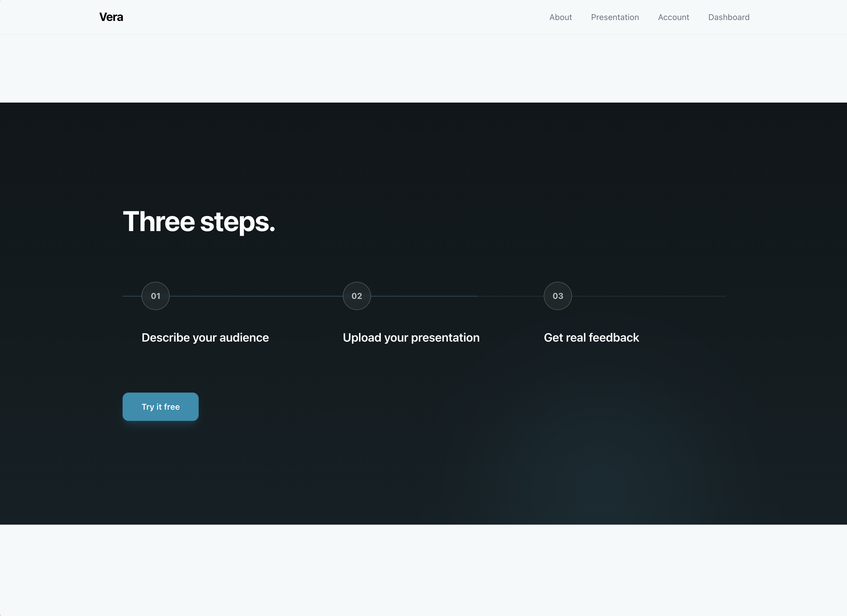Navigate to the Dashboard
The width and height of the screenshot is (847, 616).
(729, 17)
